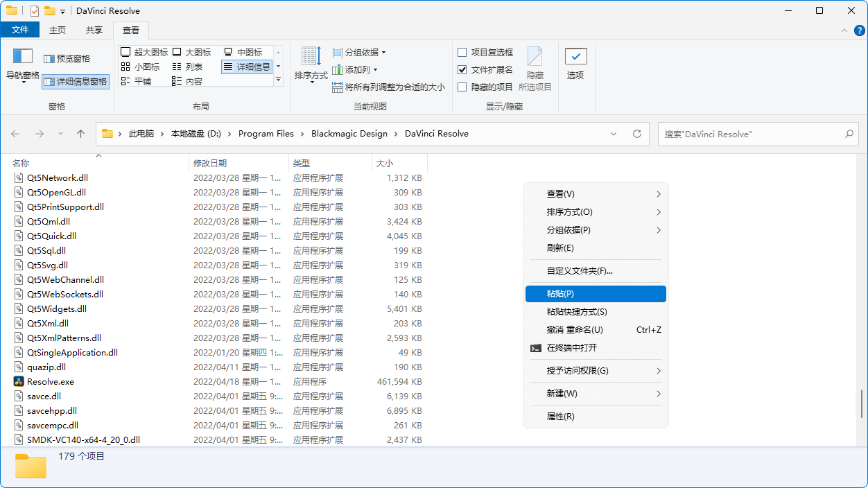
Task: Click the Forward navigation arrow
Action: tap(40, 134)
